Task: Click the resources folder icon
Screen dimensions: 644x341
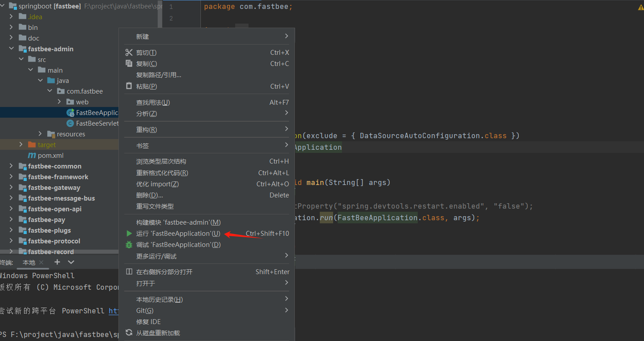Action: (x=51, y=134)
